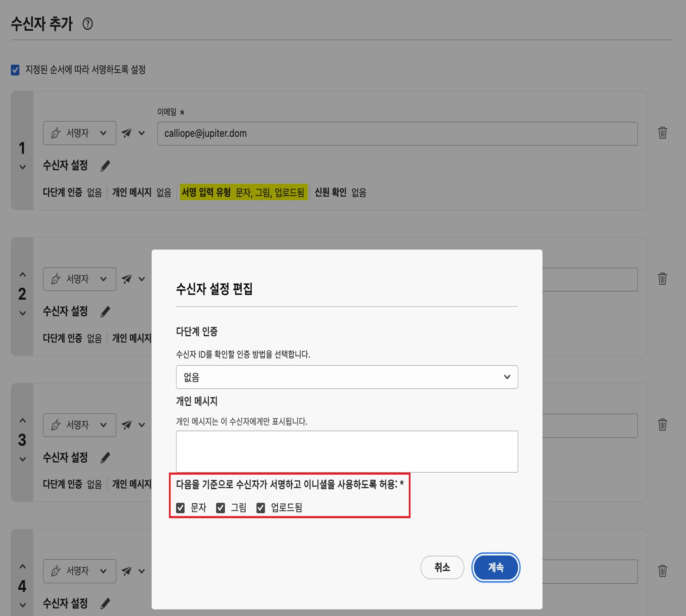Viewport: 686px width, 616px height.
Task: Move recipient 4 up with arrow
Action: click(22, 566)
